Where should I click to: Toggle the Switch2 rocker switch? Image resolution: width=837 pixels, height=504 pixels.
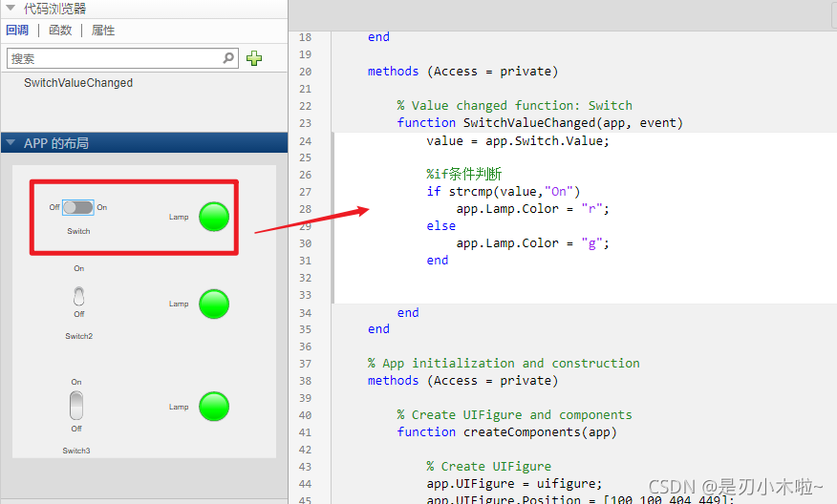[79, 296]
